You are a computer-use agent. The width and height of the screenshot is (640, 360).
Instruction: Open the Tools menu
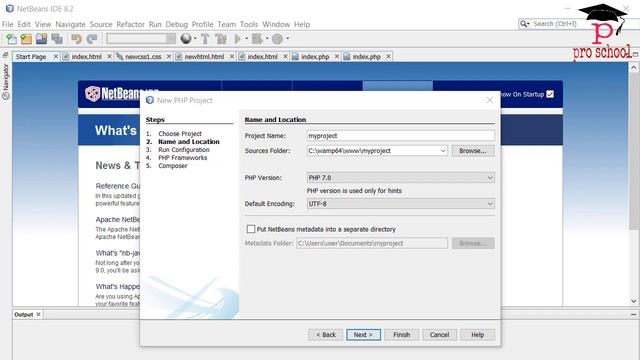(x=249, y=24)
